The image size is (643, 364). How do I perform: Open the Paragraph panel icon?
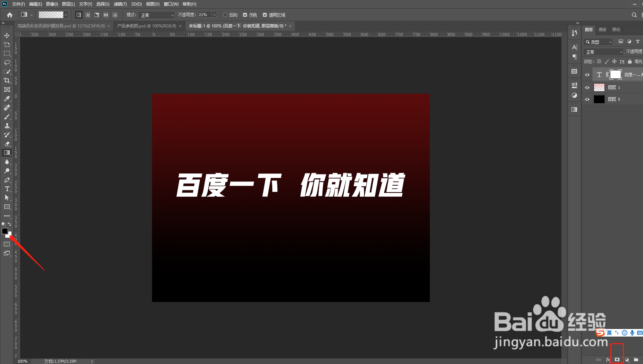point(574,57)
